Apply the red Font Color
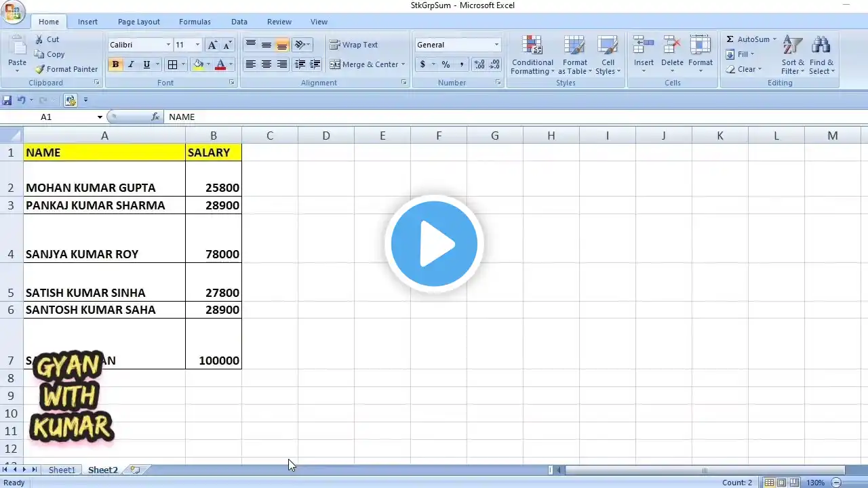The width and height of the screenshot is (868, 488). (x=220, y=64)
